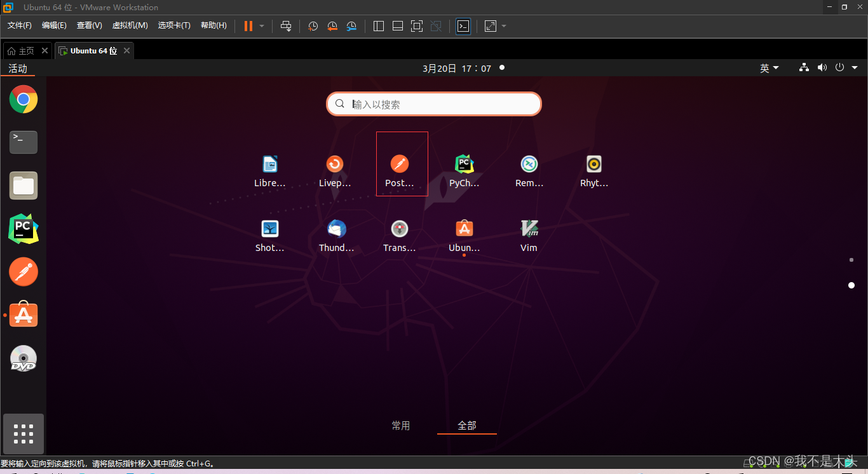Launch PyCharm from the dock
Viewport: 868px width, 474px height.
24,229
